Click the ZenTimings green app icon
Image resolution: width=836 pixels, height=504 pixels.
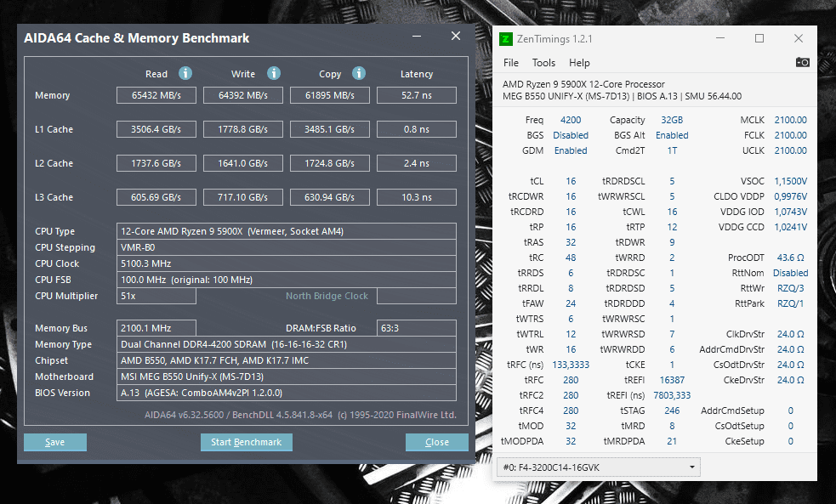tap(505, 39)
